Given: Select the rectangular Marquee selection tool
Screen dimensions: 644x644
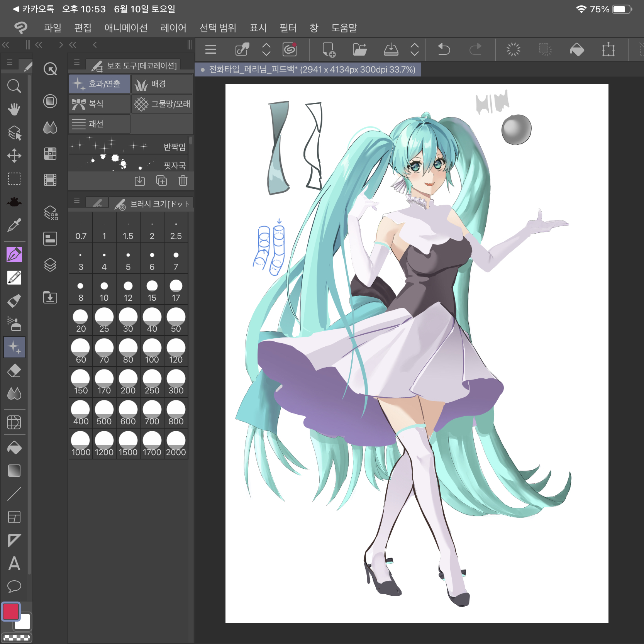Looking at the screenshot, I should point(14,179).
